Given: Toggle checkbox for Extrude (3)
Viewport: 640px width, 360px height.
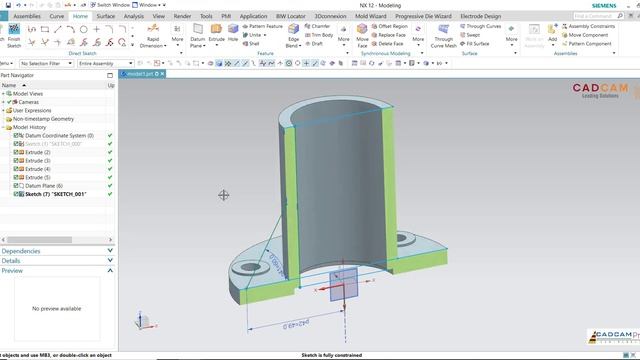Looking at the screenshot, I should 16,161.
